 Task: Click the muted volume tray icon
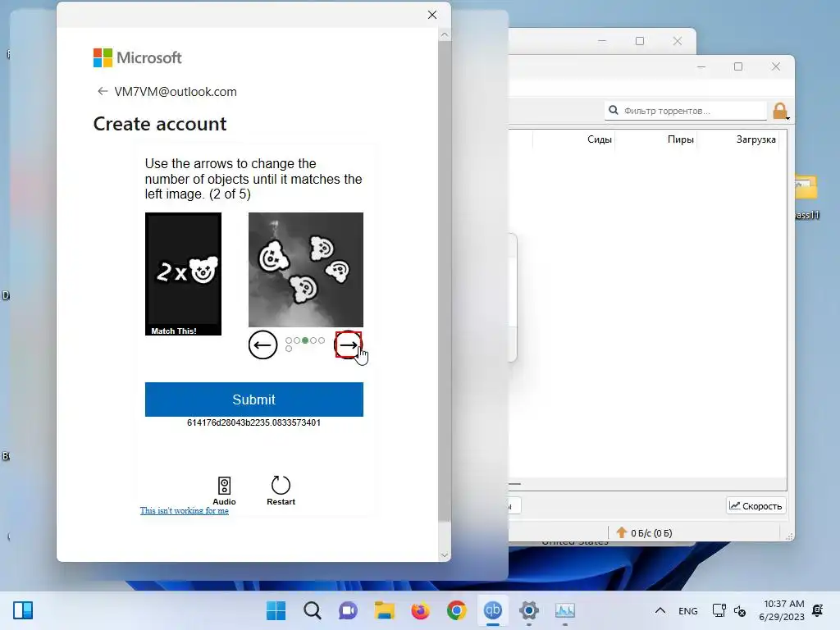pyautogui.click(x=740, y=610)
